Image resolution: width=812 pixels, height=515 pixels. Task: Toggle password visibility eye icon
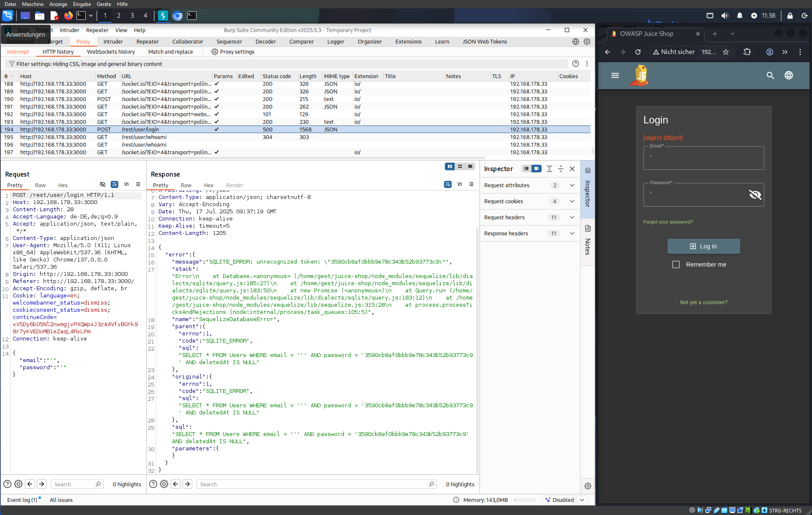pos(755,194)
